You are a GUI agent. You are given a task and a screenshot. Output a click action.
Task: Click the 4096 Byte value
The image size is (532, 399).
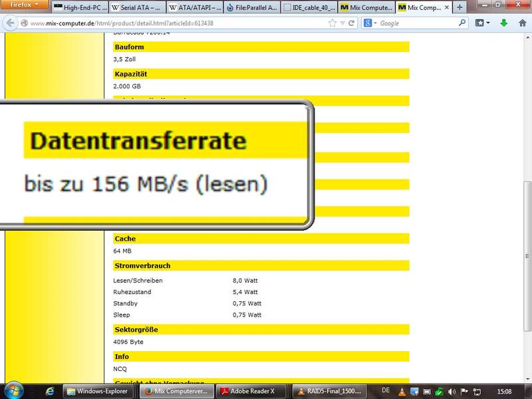[128, 342]
